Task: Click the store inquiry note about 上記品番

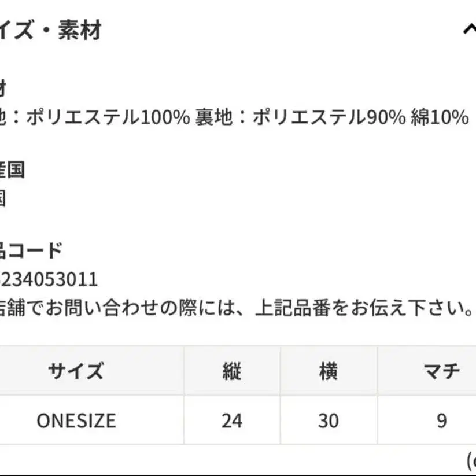Action: click(x=237, y=308)
